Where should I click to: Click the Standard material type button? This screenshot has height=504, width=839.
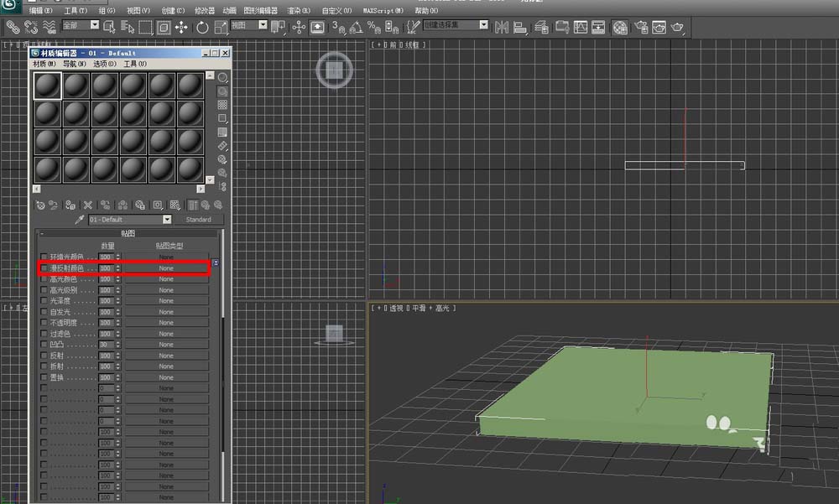click(x=198, y=220)
